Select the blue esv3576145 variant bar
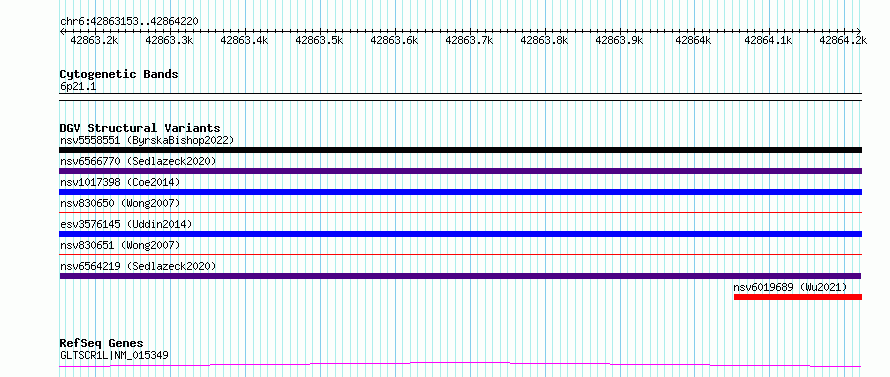The width and height of the screenshot is (890, 377). pos(460,234)
